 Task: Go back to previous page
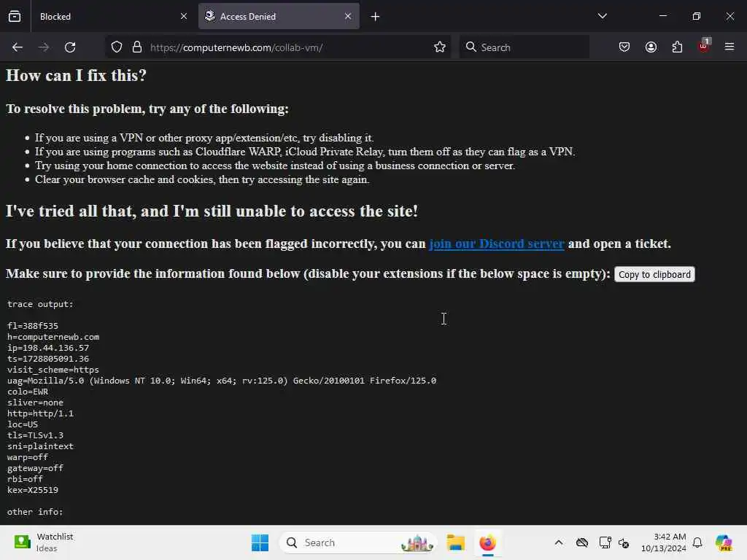point(18,47)
